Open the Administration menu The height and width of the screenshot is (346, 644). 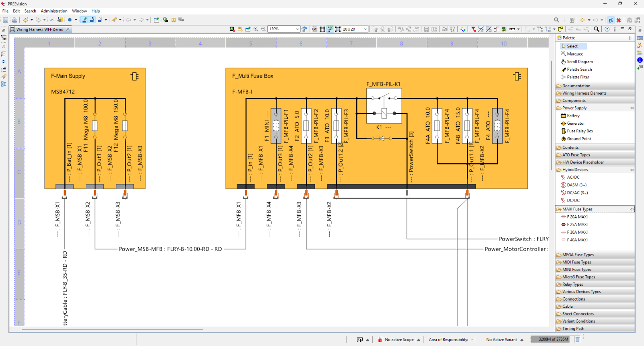(54, 11)
